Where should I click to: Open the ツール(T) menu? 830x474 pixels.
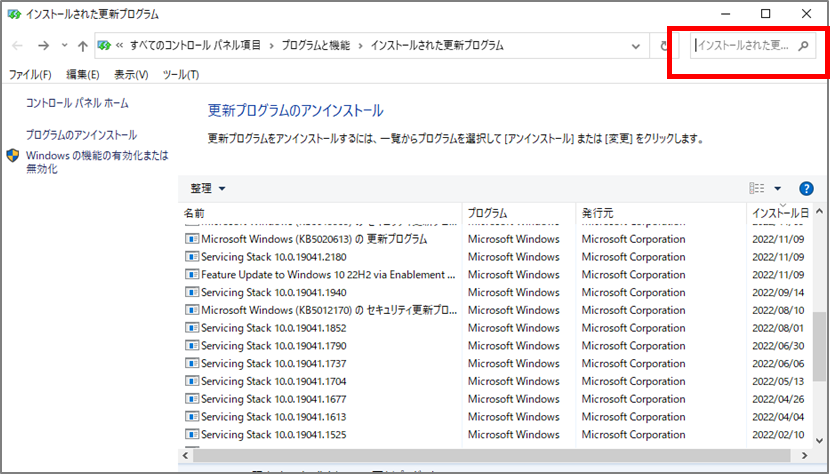[x=181, y=75]
